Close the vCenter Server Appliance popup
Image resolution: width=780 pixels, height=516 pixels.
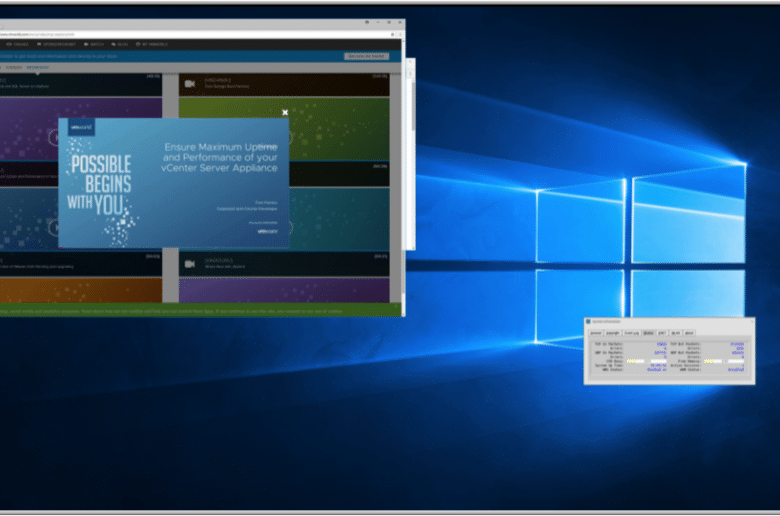coord(285,112)
